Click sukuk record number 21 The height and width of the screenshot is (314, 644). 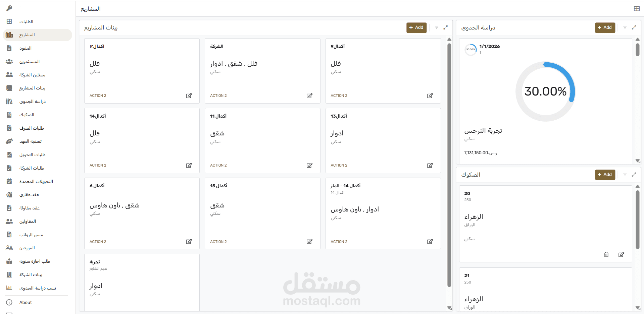click(467, 276)
